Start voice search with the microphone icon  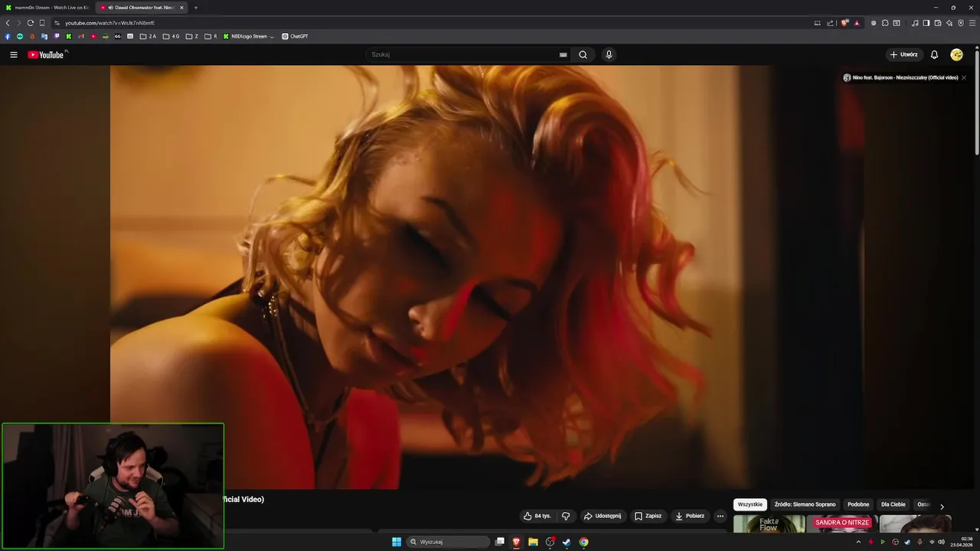coord(609,54)
